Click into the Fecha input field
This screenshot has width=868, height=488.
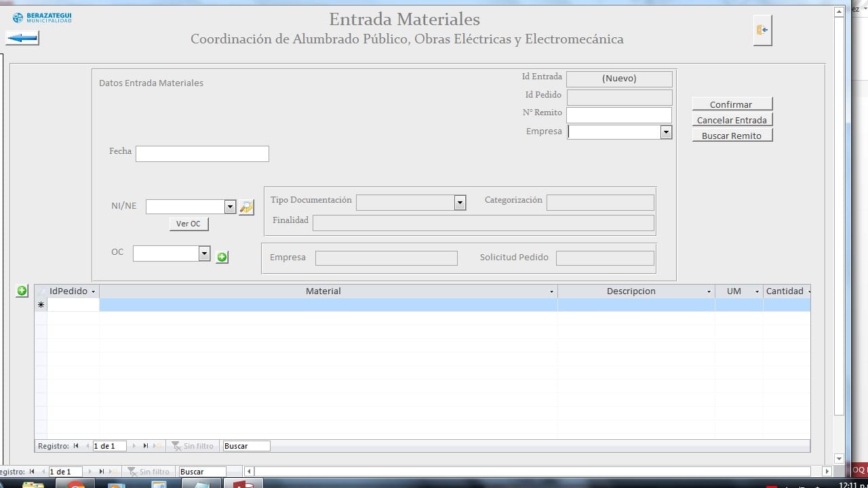click(x=202, y=154)
